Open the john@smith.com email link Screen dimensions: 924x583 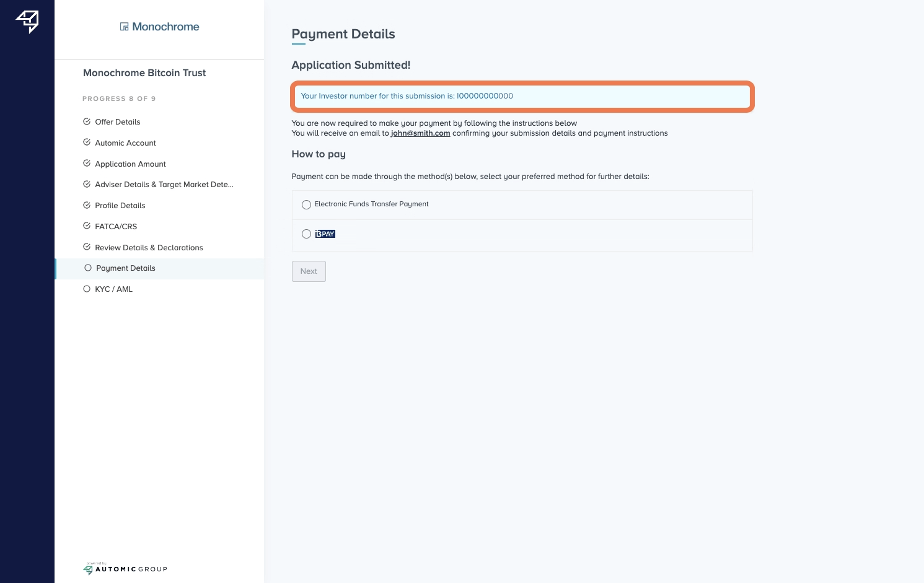click(x=420, y=133)
